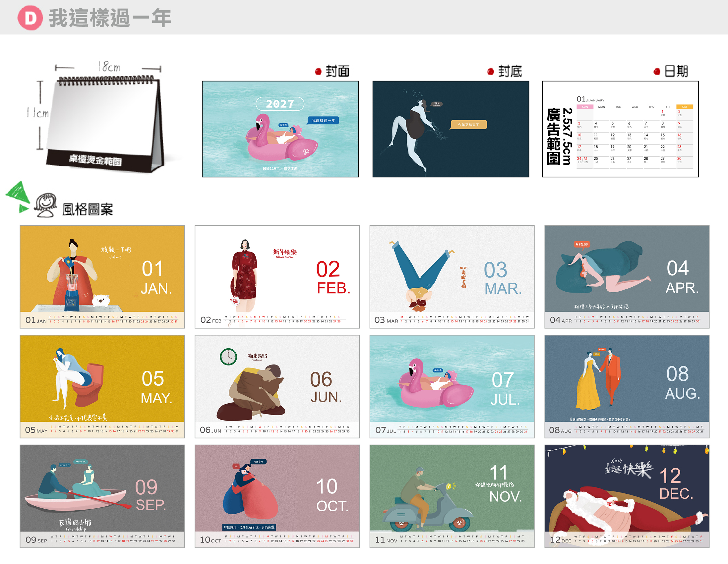Select the 01 JAN. yellow calendar card

tap(102, 277)
